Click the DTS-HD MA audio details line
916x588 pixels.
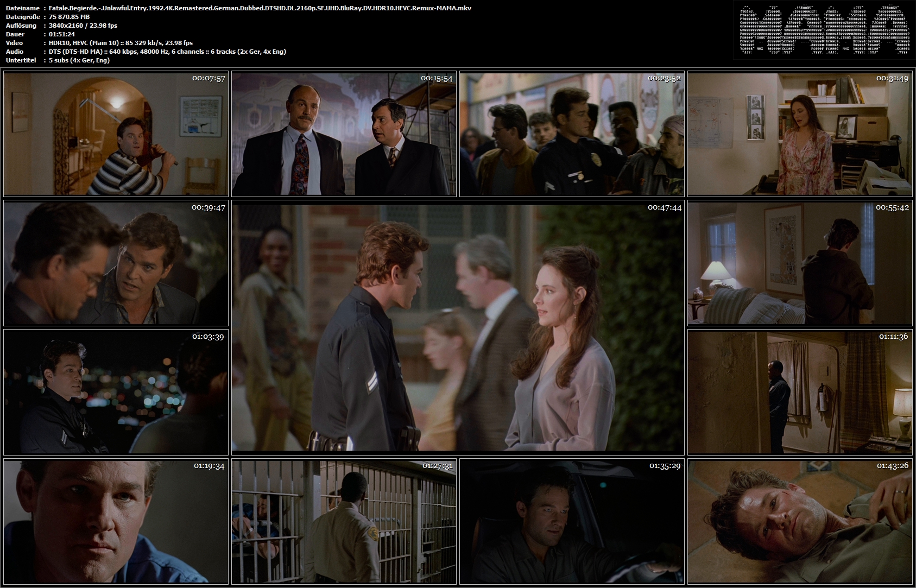[167, 52]
